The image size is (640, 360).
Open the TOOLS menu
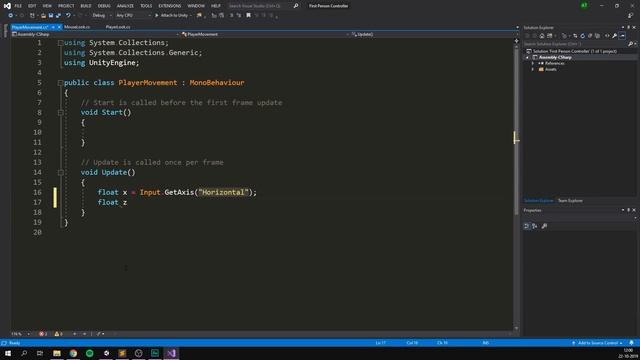(146, 6)
